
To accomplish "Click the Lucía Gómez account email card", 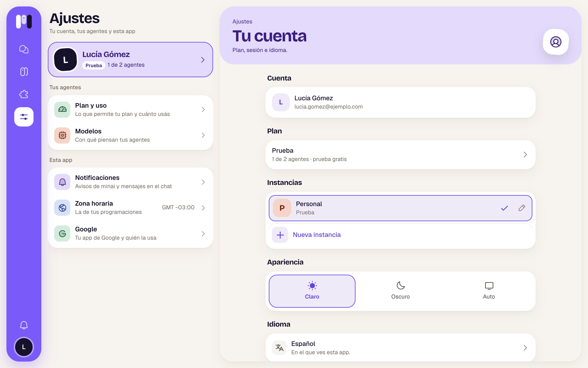I will pyautogui.click(x=400, y=103).
